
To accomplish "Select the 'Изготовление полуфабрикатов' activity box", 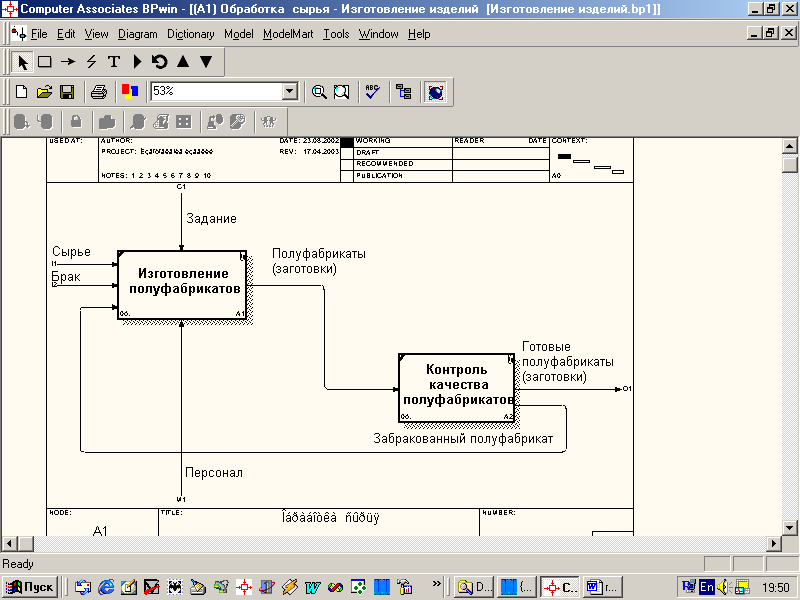I will [183, 285].
